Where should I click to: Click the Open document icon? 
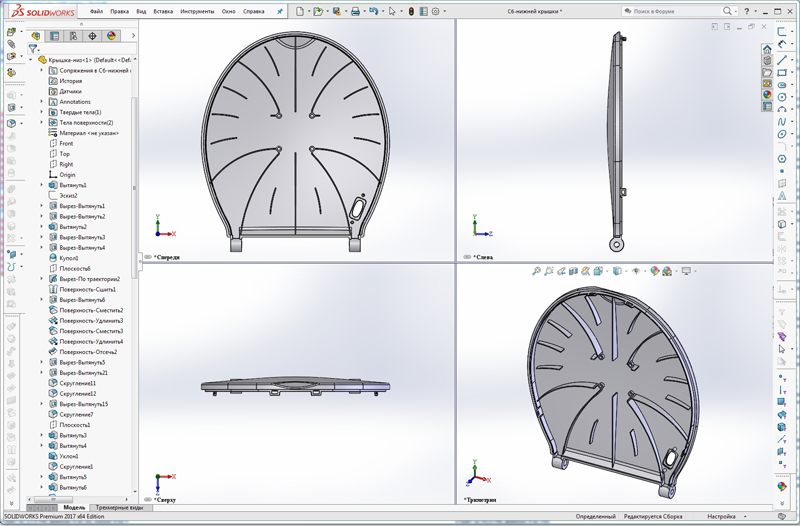coord(318,11)
